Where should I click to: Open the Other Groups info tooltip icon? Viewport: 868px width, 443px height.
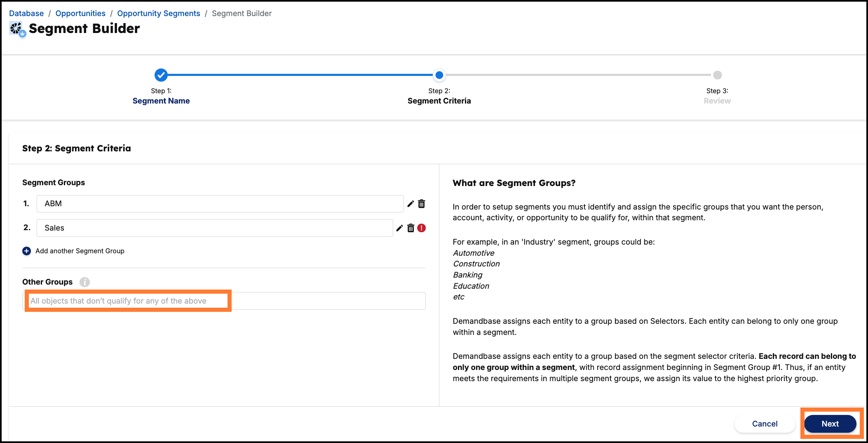(x=84, y=282)
